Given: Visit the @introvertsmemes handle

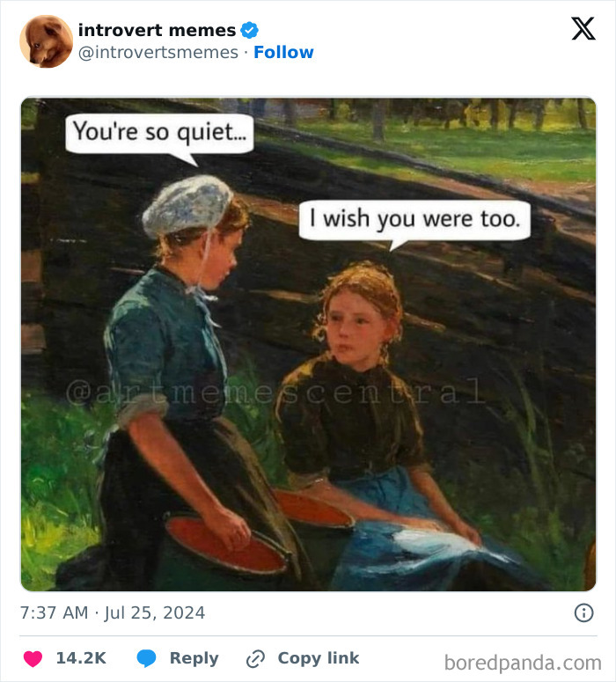Looking at the screenshot, I should tap(158, 52).
